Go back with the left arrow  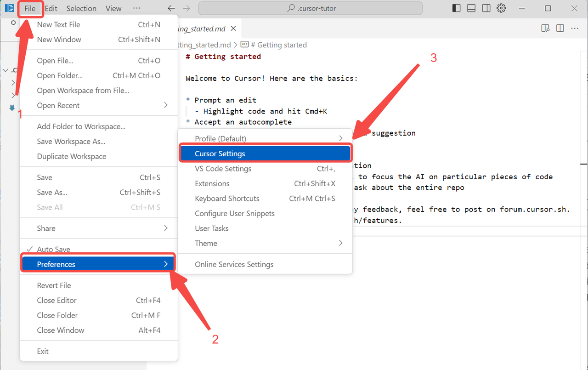click(x=171, y=8)
